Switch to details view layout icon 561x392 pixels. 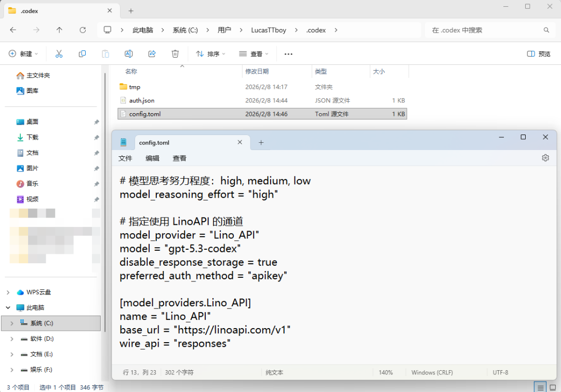540,387
